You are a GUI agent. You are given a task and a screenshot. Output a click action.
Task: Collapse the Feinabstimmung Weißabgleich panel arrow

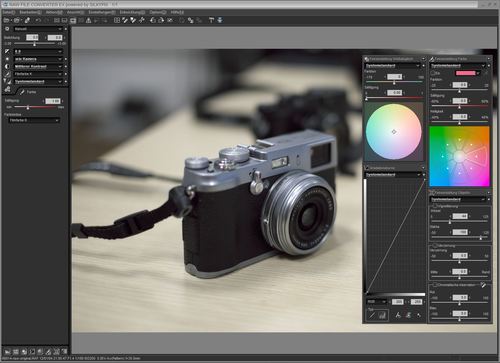tap(423, 59)
